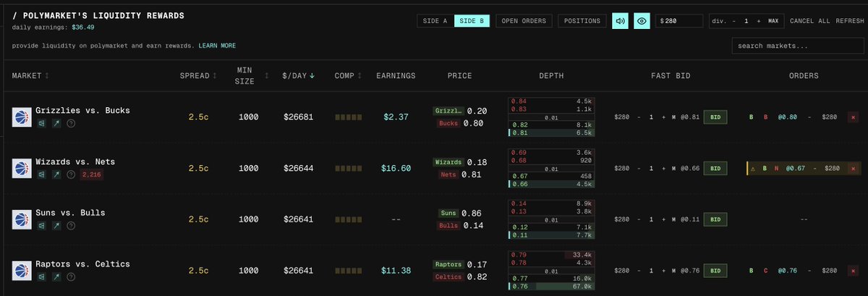Screen dimensions: 868x296
Task: Open Raptors vs. Celtics external link arrow
Action: click(56, 277)
